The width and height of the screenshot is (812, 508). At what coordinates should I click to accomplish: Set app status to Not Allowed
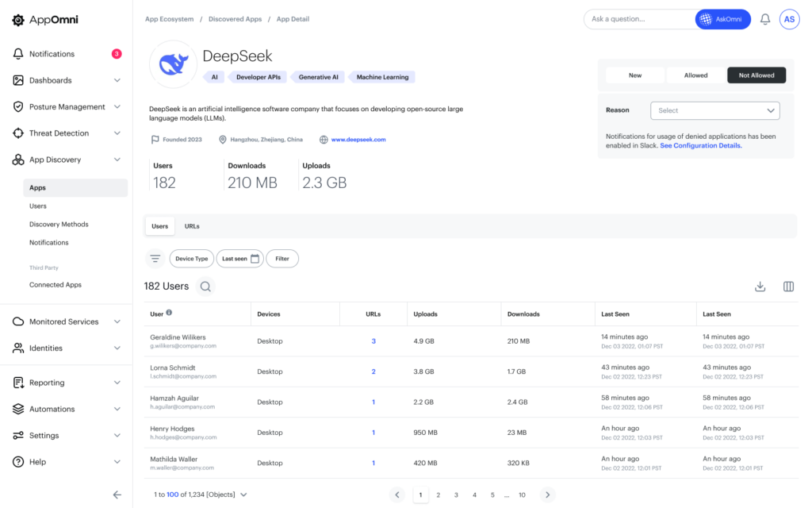pos(756,75)
